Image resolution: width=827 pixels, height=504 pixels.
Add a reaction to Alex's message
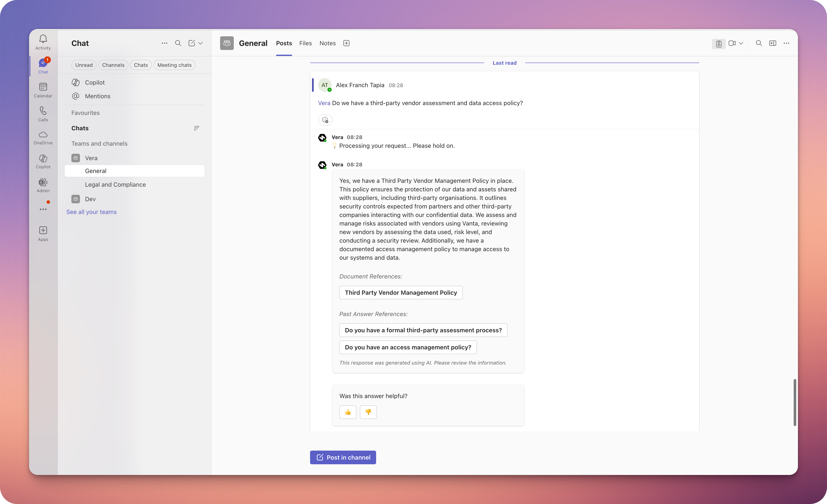325,120
